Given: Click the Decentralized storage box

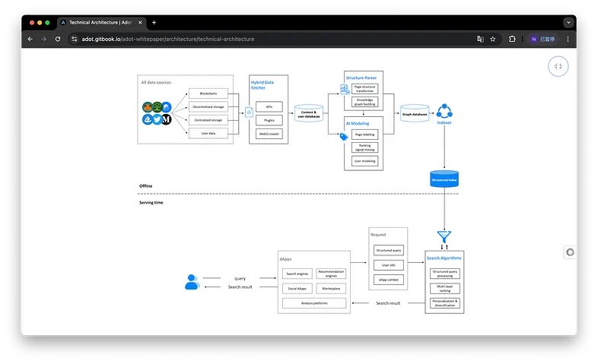Looking at the screenshot, I should pyautogui.click(x=208, y=106).
